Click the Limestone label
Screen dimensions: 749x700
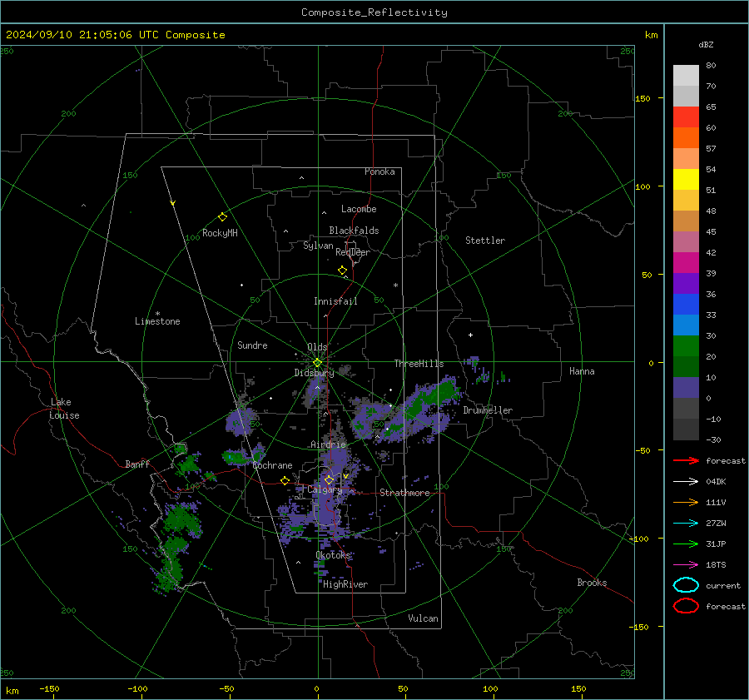click(x=157, y=321)
